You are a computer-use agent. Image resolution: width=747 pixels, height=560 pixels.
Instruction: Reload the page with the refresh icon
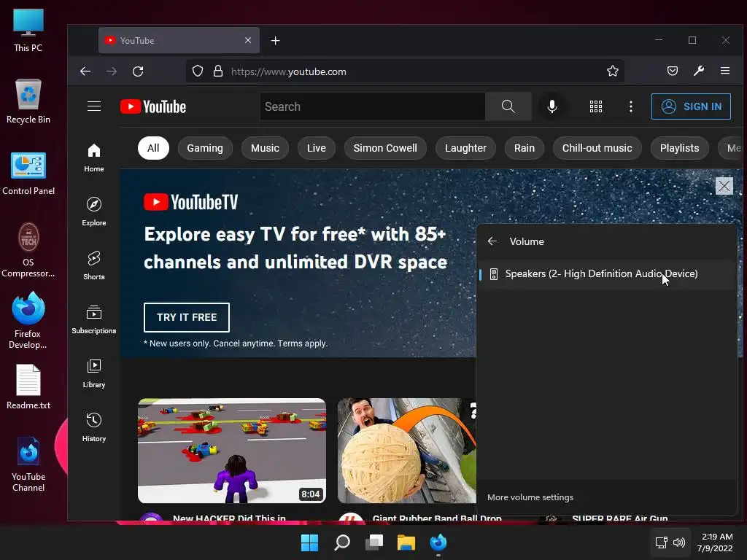pyautogui.click(x=138, y=71)
